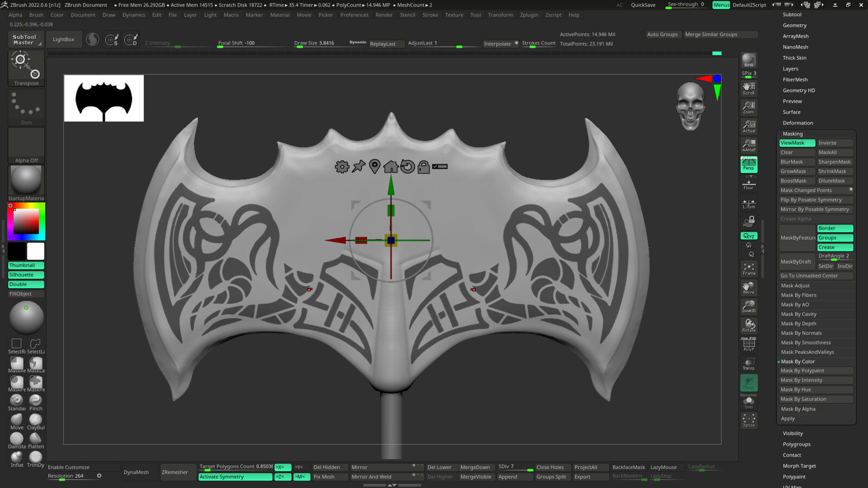This screenshot has height=488, width=868.
Task: Click the Zoom3D navigation icon
Action: (749, 307)
